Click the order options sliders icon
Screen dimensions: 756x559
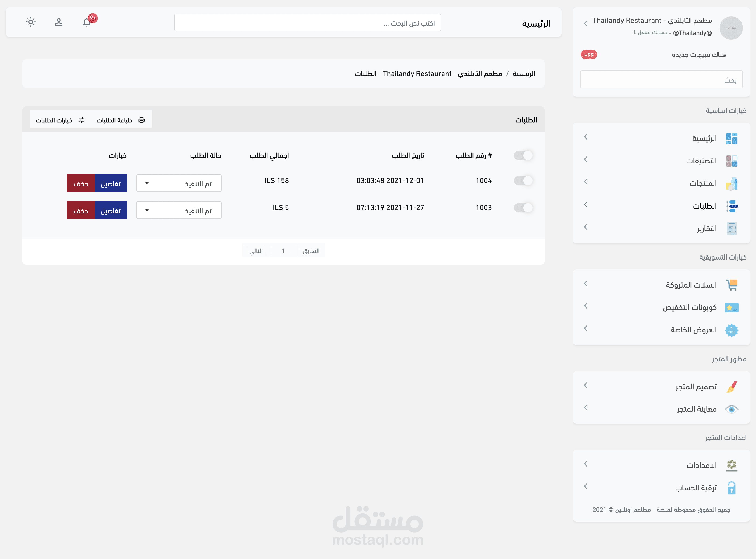pyautogui.click(x=81, y=120)
